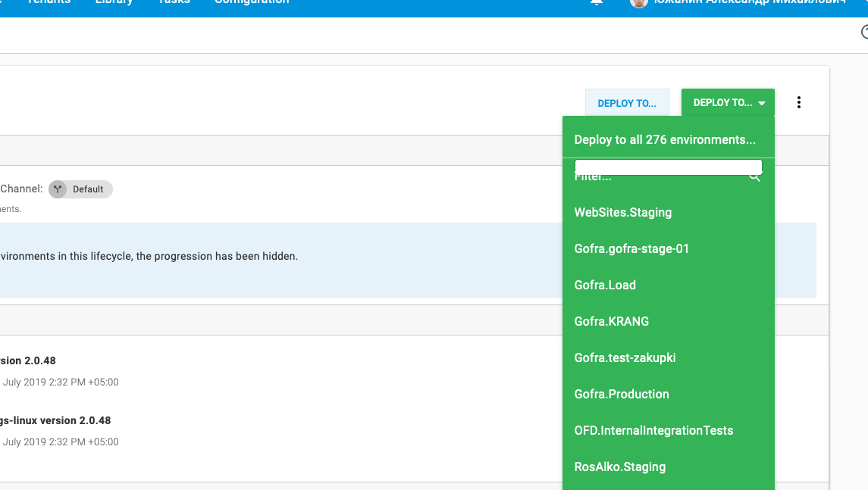
Task: Select the Gofra.KRANG environment
Action: pos(611,321)
